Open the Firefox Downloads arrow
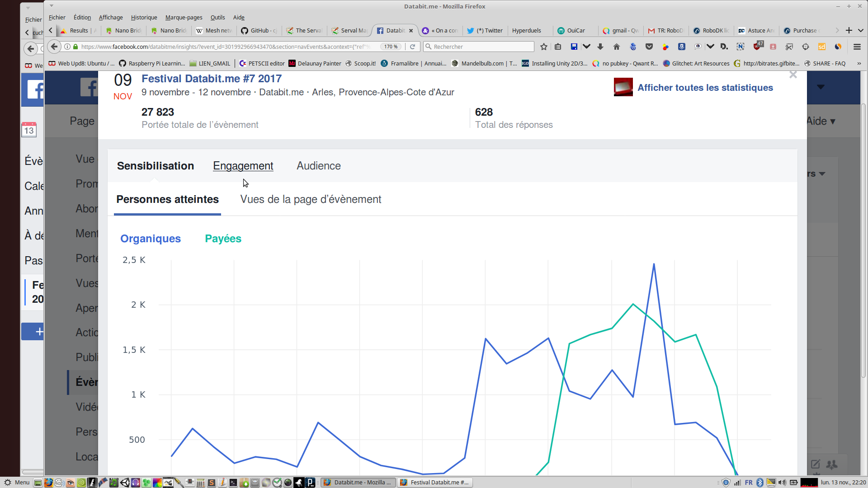 coord(600,47)
